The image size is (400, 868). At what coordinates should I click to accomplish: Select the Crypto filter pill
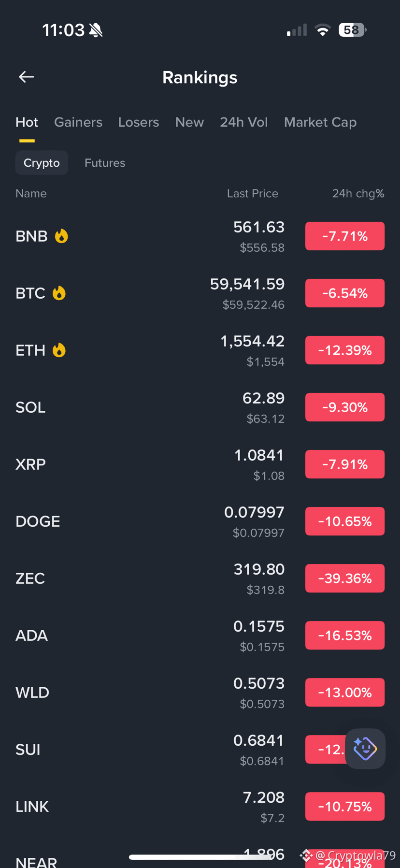[x=42, y=163]
